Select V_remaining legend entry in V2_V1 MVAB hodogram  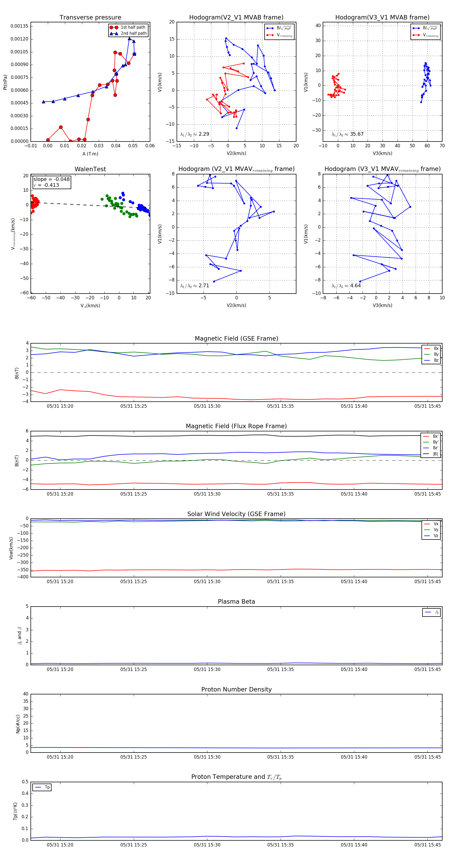[279, 35]
